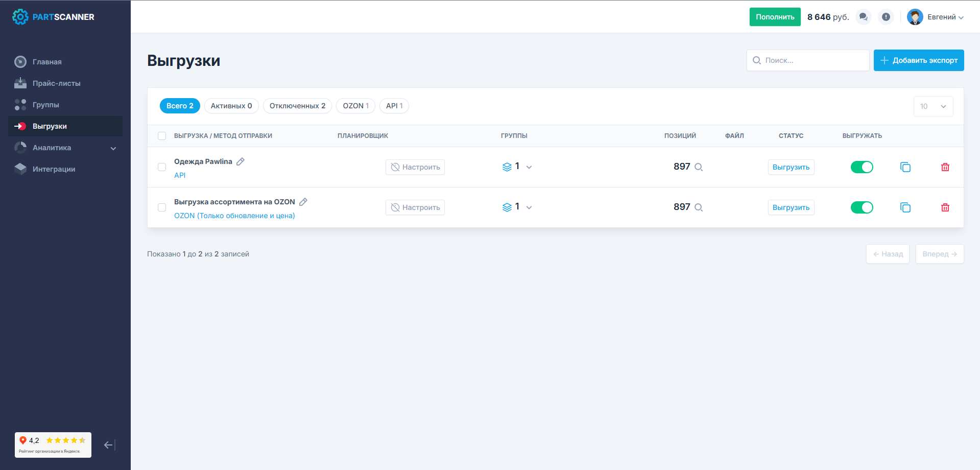Image resolution: width=980 pixels, height=470 pixels.
Task: Open the chat messages icon in header
Action: [x=863, y=17]
